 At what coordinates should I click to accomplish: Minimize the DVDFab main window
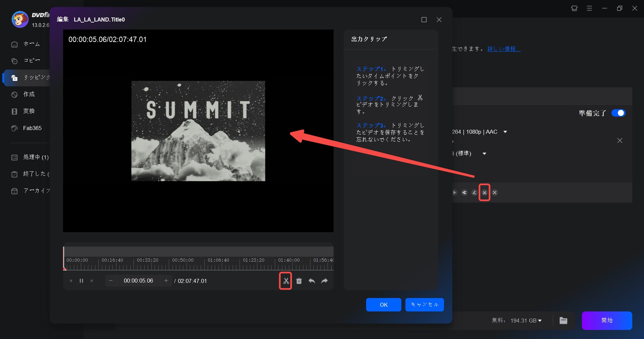click(x=604, y=8)
